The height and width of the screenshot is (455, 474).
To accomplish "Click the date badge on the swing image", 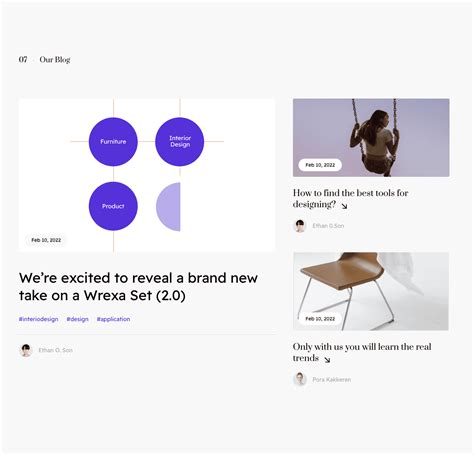I will tap(320, 165).
